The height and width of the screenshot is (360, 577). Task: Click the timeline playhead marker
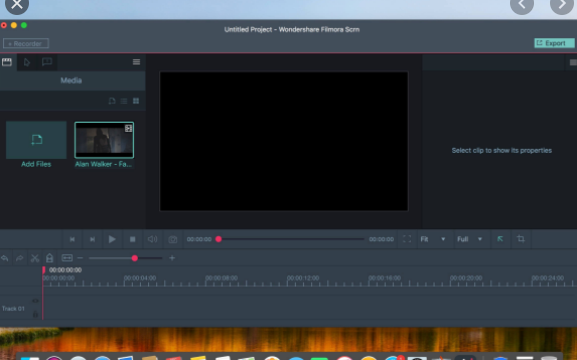pos(43,270)
